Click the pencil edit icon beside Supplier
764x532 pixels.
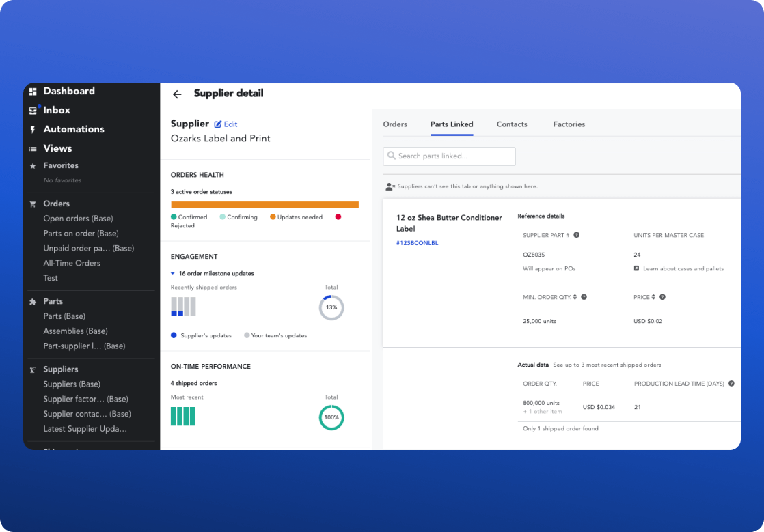click(218, 124)
